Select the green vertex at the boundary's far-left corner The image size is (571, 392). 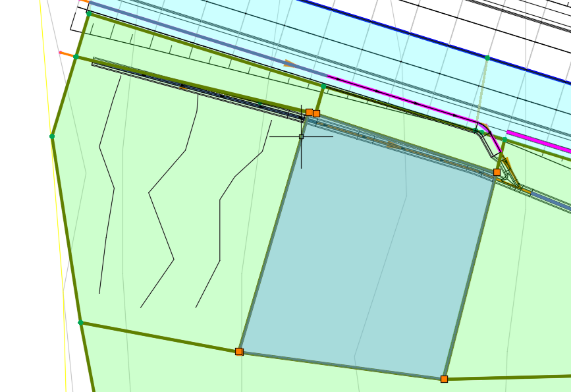pos(52,136)
